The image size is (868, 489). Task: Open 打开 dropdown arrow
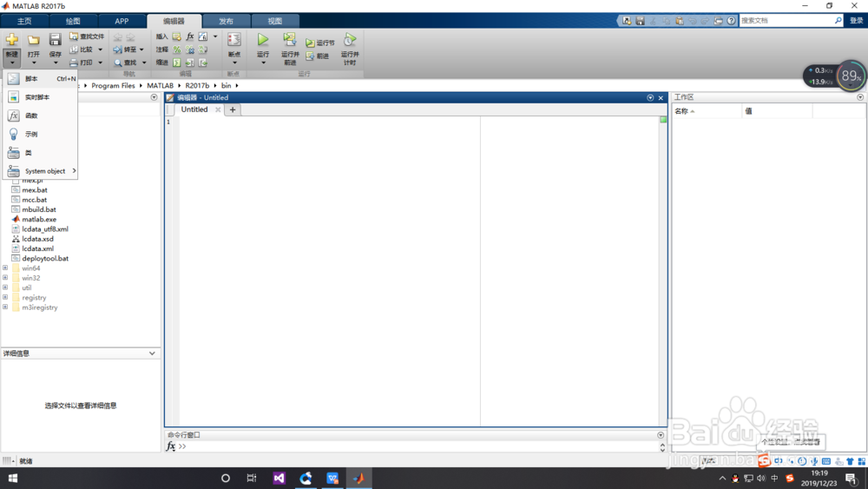pos(34,63)
